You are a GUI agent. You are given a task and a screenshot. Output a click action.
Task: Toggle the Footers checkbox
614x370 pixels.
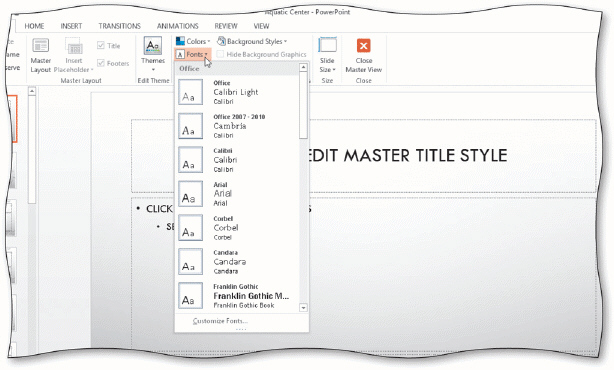coord(101,63)
